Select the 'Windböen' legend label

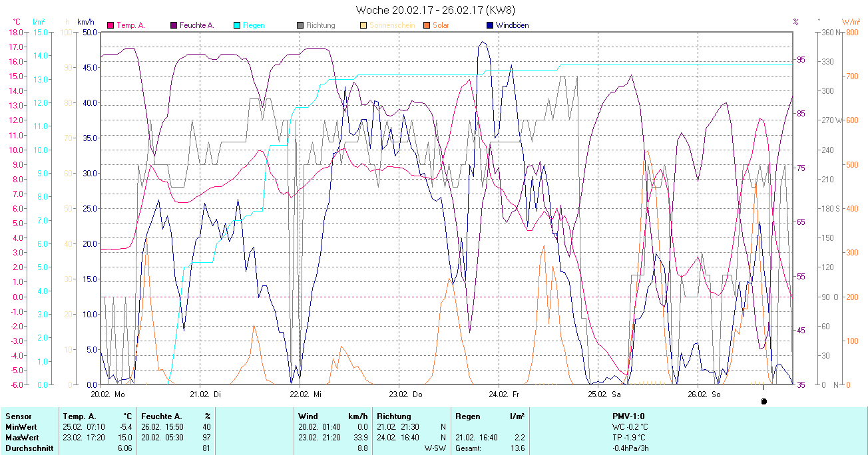[x=513, y=25]
